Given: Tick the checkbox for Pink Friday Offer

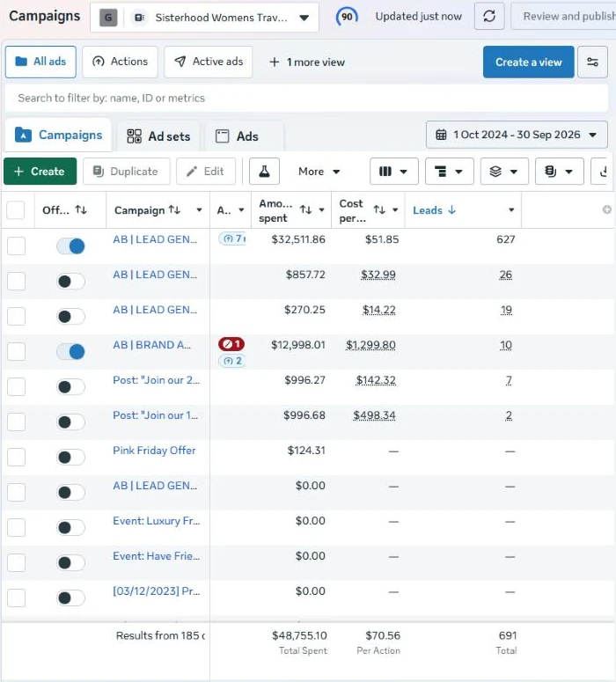Looking at the screenshot, I should click(x=16, y=457).
